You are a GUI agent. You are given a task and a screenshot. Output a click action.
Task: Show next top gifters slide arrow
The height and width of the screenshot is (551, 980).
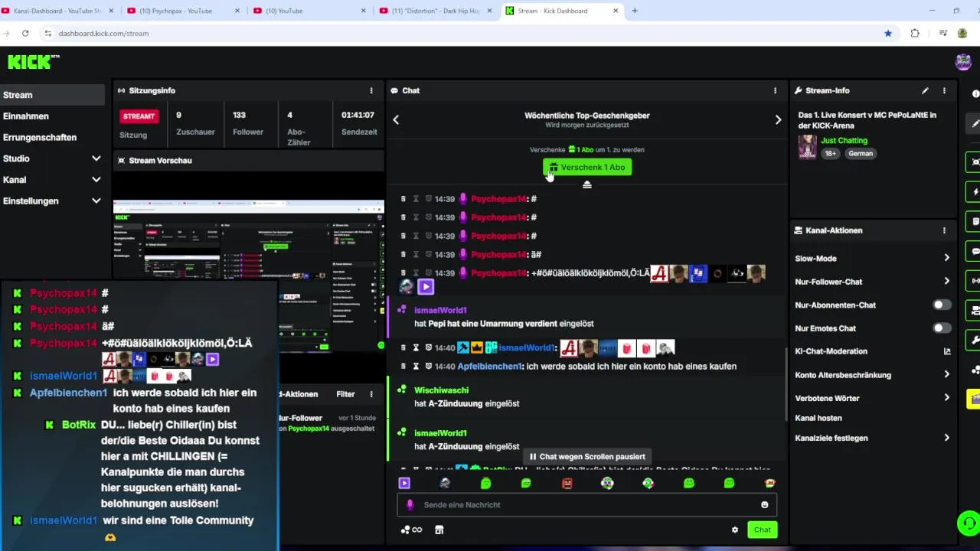tap(778, 119)
